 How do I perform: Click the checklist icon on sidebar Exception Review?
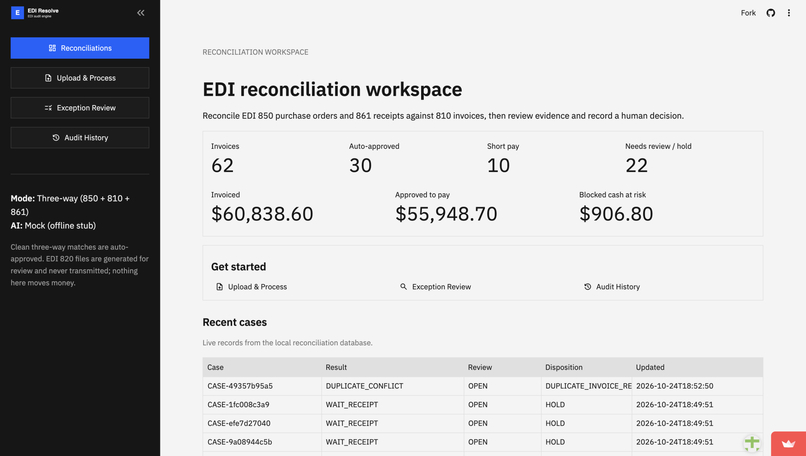48,108
